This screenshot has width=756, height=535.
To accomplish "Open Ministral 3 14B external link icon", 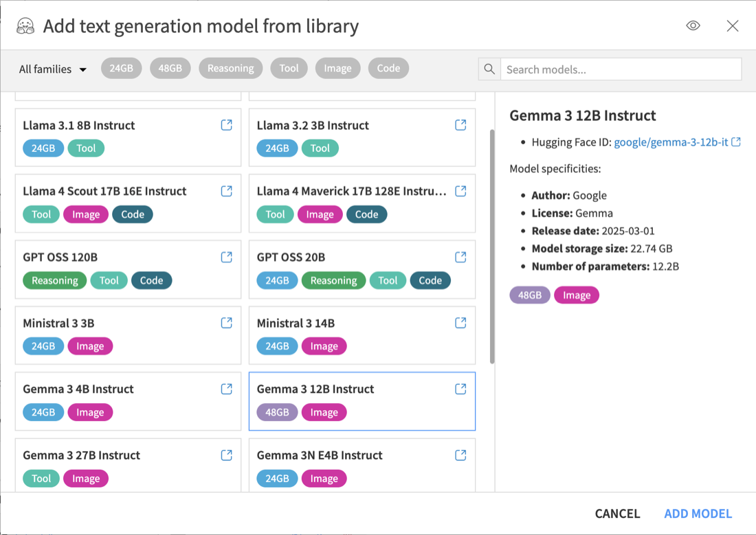I will 460,323.
